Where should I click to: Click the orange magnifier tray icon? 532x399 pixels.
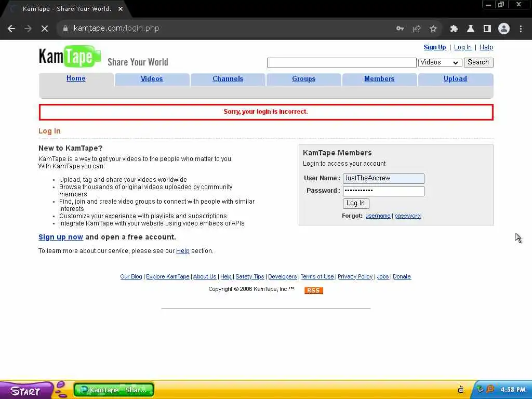490,389
